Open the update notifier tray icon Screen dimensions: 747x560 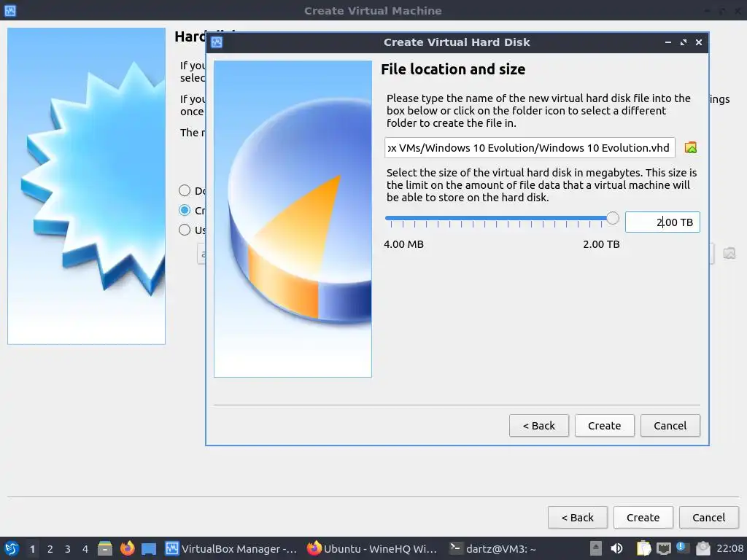(682, 548)
